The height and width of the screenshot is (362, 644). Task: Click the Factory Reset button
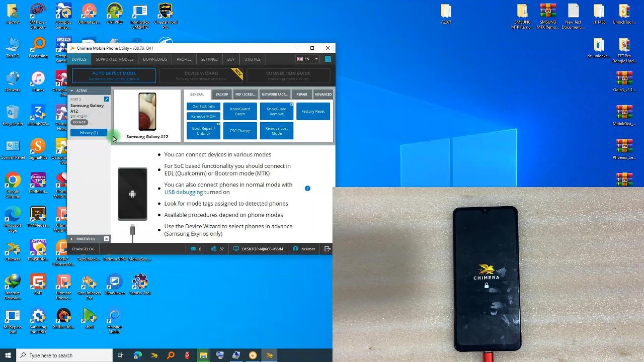coord(313,112)
